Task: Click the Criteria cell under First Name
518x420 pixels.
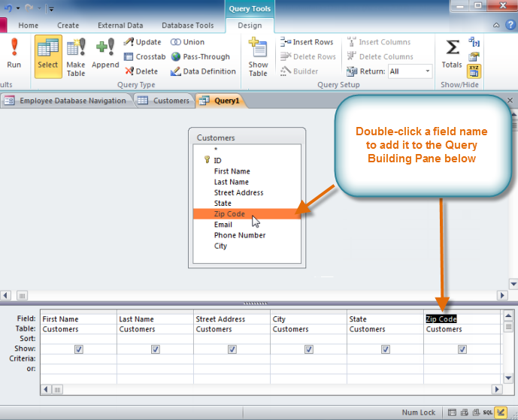Action: coord(79,359)
